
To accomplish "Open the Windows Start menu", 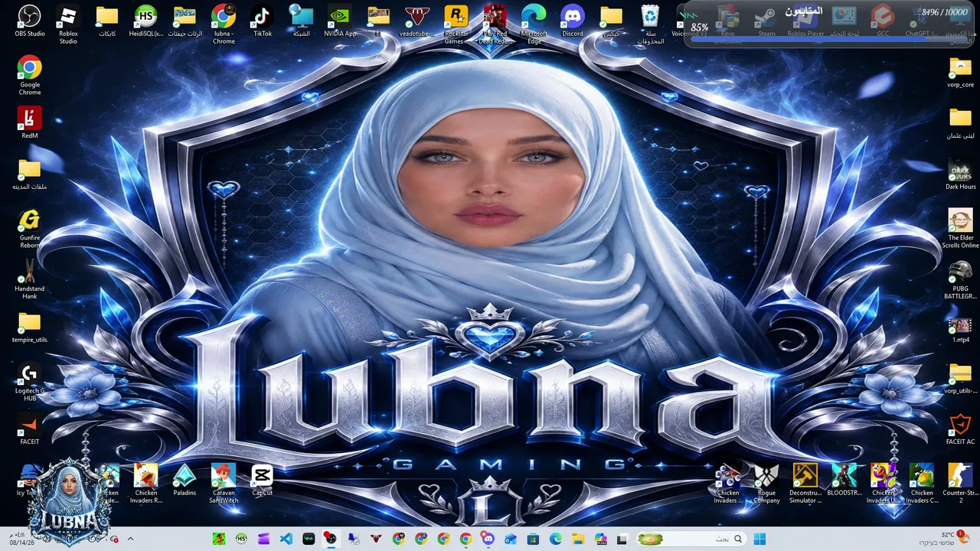I will pyautogui.click(x=759, y=539).
